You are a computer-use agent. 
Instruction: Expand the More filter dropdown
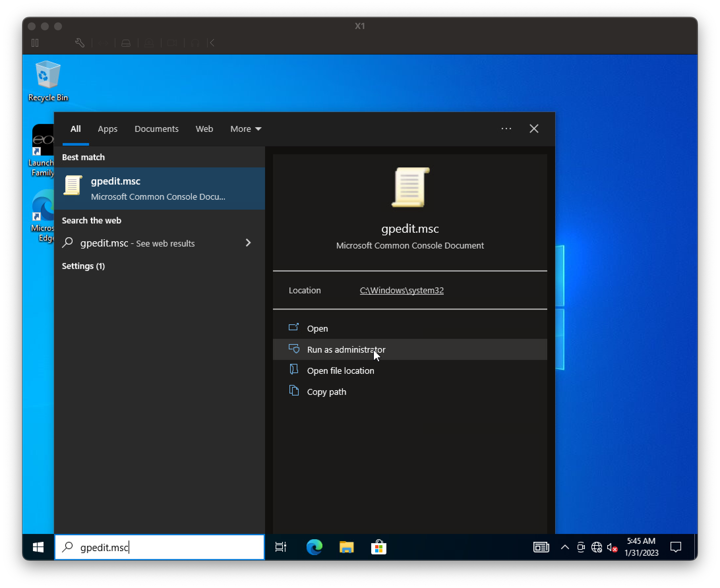[x=246, y=129]
